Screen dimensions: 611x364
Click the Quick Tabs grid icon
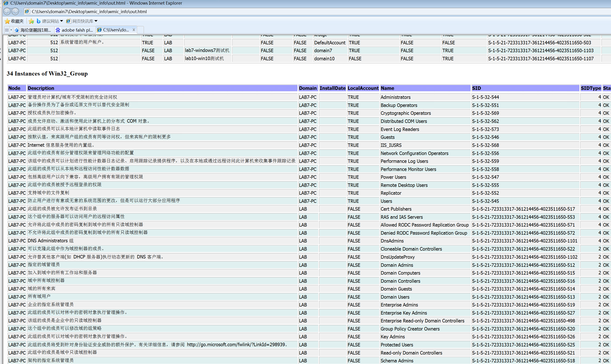click(7, 30)
